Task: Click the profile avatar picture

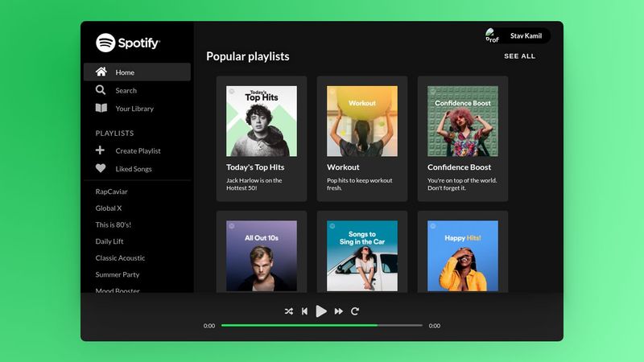Action: point(492,35)
